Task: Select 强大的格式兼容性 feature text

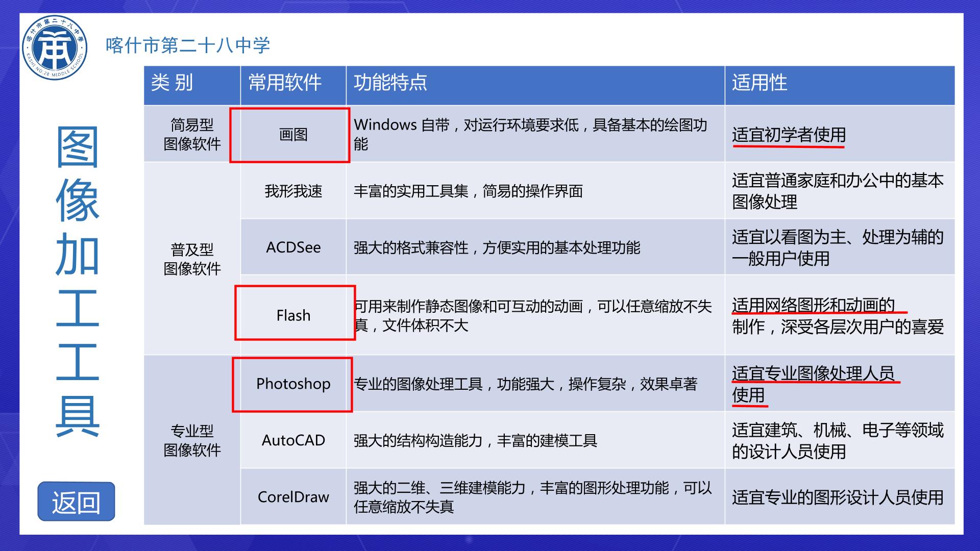Action: (497, 248)
